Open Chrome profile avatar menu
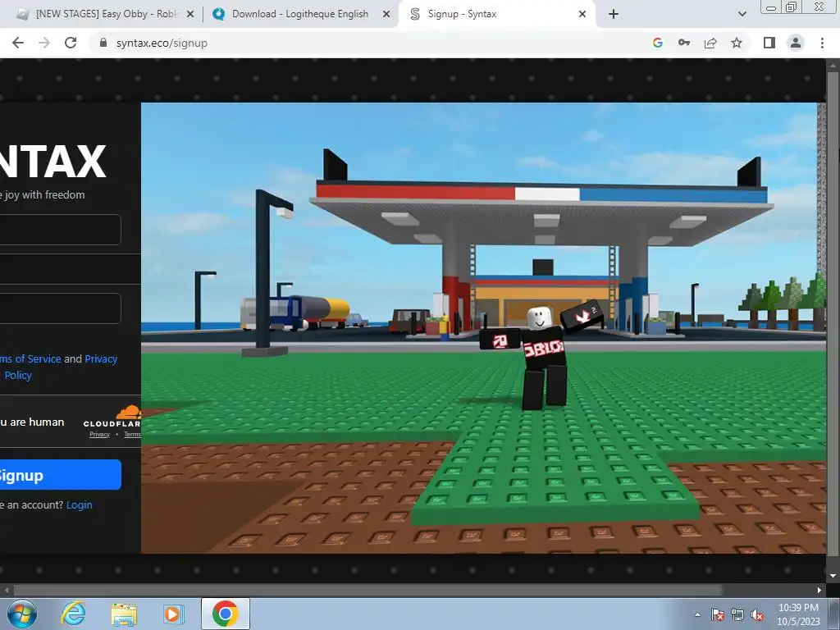The width and height of the screenshot is (840, 630). (796, 43)
